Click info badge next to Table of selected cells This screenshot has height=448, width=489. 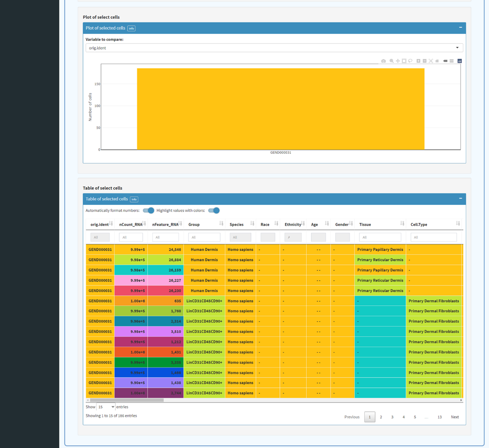click(134, 199)
